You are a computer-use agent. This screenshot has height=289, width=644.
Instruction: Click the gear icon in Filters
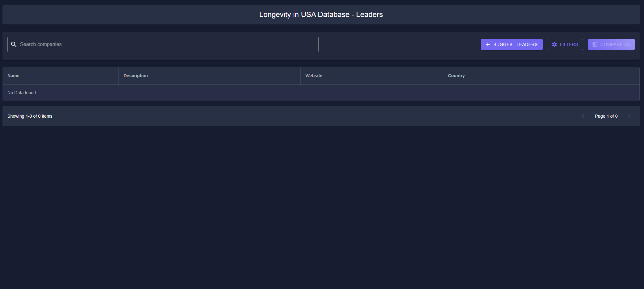coord(554,44)
